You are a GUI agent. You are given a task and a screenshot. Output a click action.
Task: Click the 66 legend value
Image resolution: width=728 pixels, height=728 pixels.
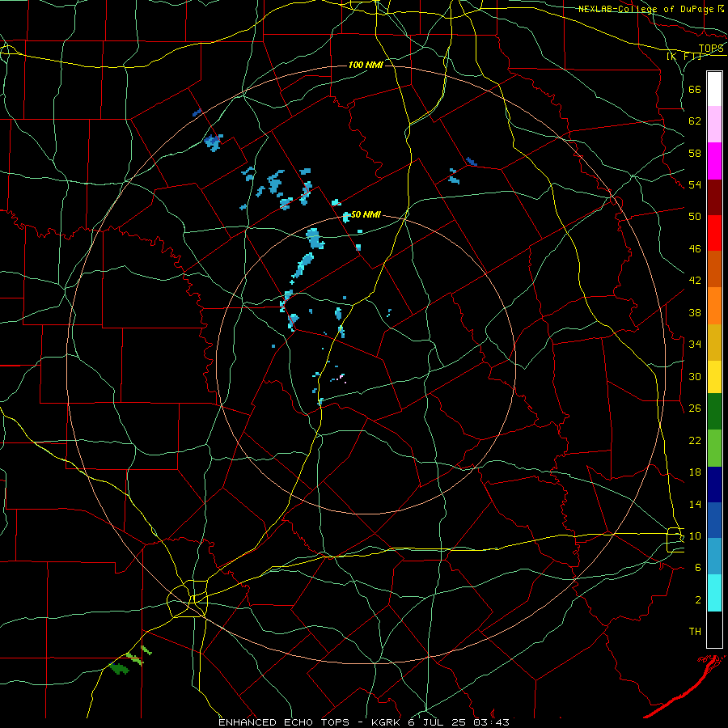[695, 89]
